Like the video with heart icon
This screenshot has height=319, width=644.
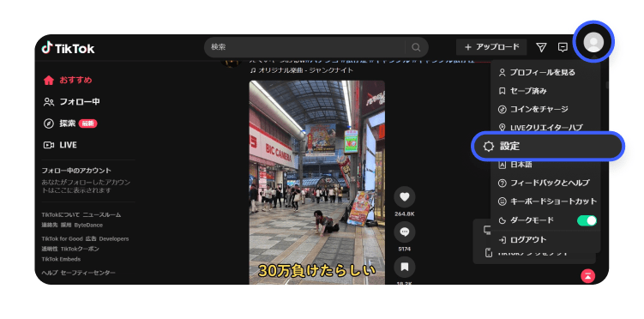pyautogui.click(x=405, y=197)
